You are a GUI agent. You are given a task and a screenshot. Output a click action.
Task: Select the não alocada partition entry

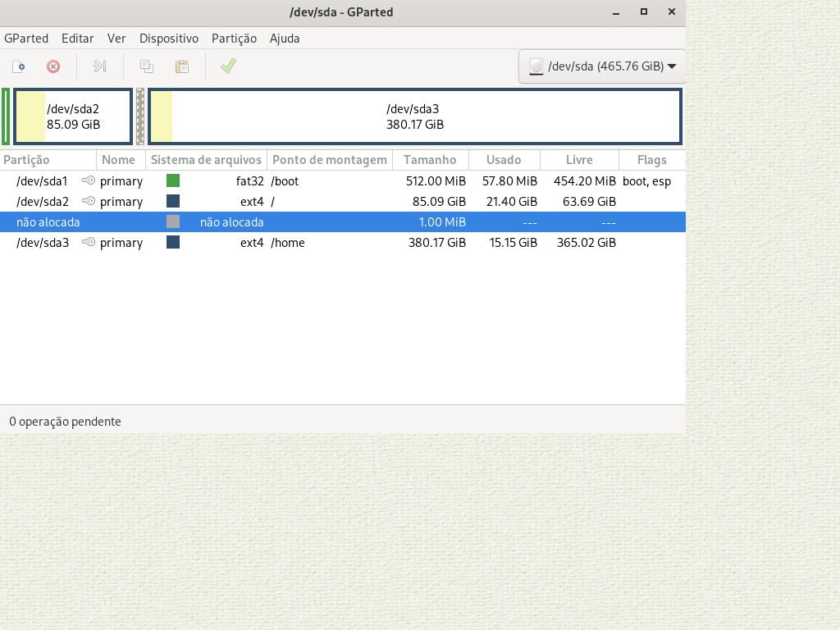click(343, 221)
